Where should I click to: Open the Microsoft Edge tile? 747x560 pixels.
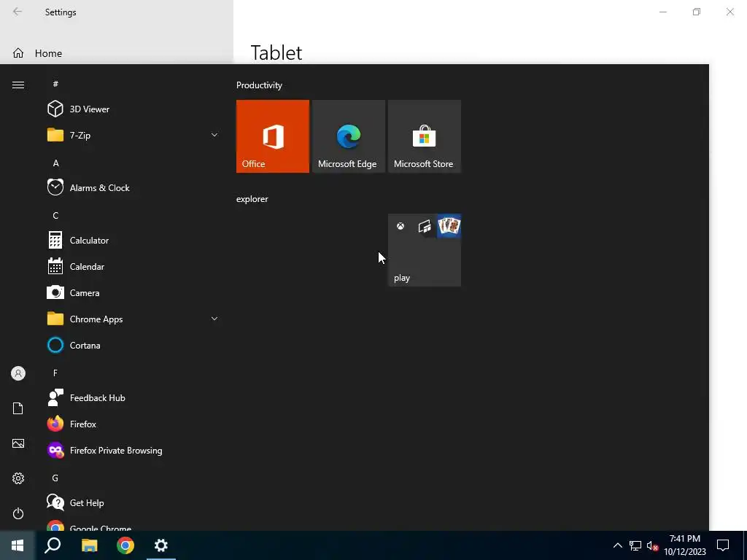348,136
